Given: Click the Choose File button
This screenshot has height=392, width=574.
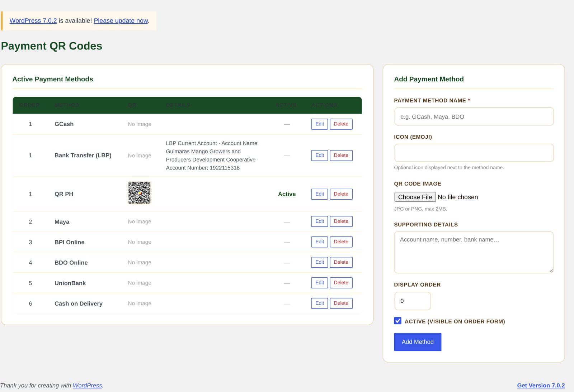Looking at the screenshot, I should [x=415, y=197].
